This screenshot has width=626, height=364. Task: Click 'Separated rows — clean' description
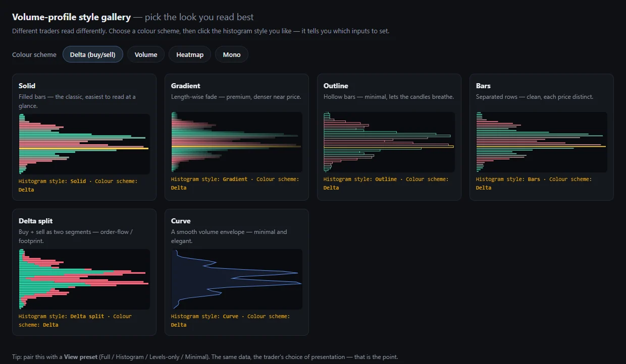[x=535, y=97]
